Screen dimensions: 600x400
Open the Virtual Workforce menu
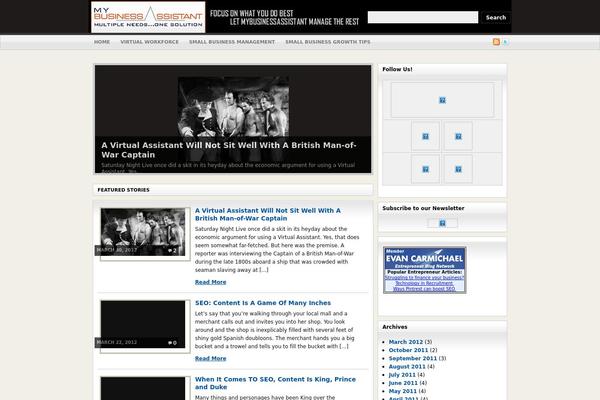click(150, 42)
